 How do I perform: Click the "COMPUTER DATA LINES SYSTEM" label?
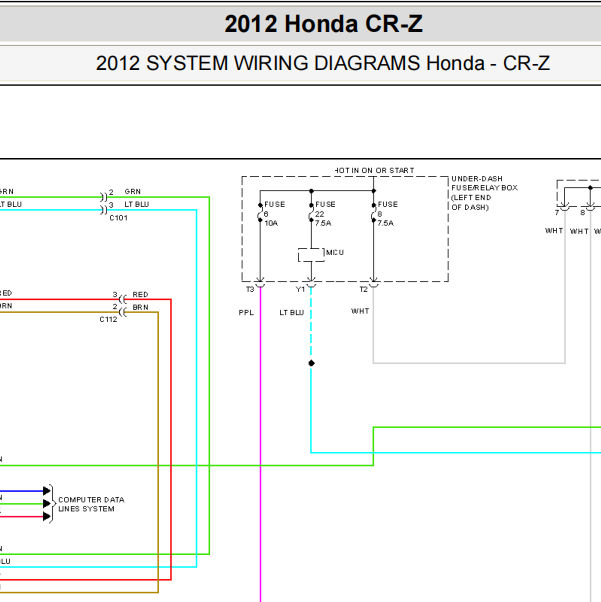[91, 504]
